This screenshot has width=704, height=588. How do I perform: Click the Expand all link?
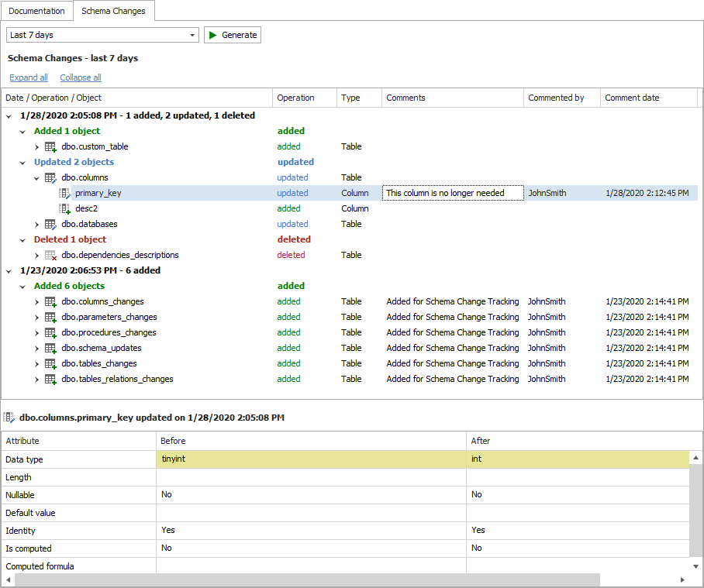[x=29, y=77]
